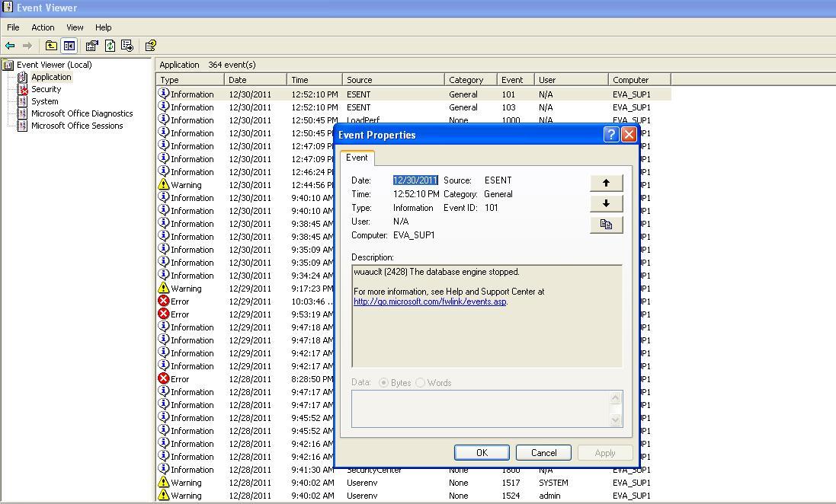Sort by the Event column header

pyautogui.click(x=516, y=80)
